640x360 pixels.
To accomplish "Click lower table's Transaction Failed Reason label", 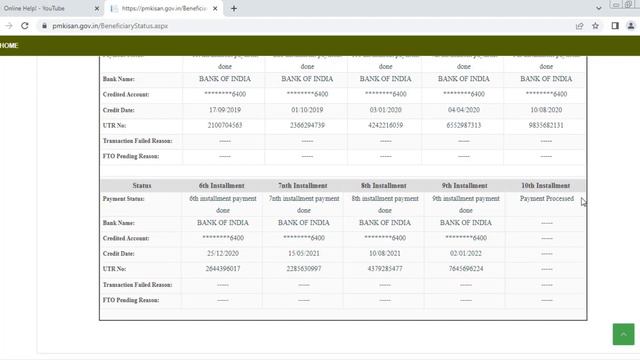I will (138, 284).
